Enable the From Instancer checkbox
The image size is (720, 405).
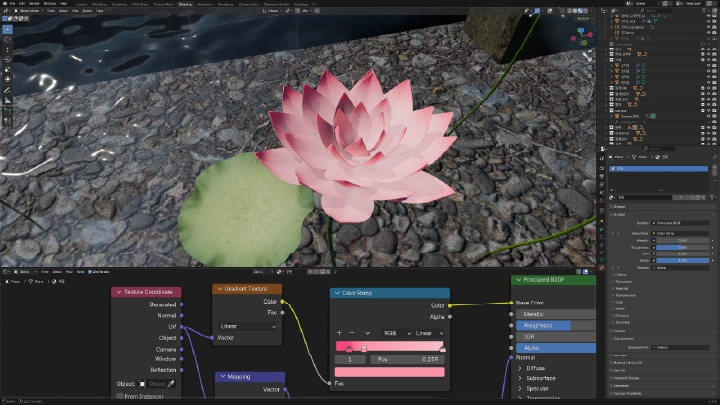(x=120, y=396)
